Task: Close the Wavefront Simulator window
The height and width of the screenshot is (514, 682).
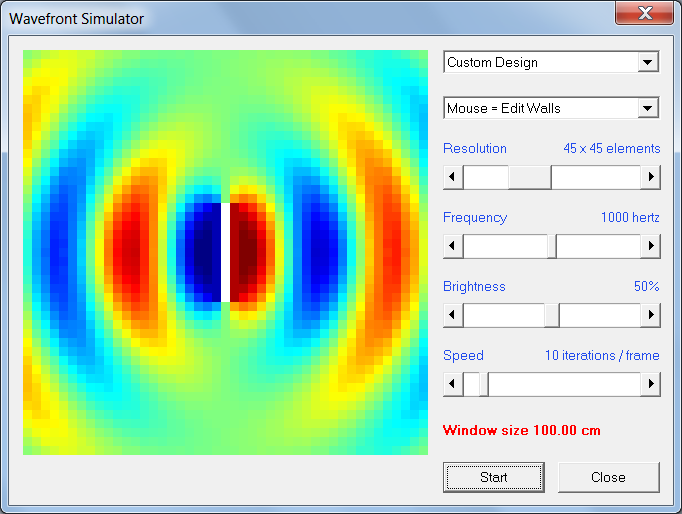Action: [645, 13]
